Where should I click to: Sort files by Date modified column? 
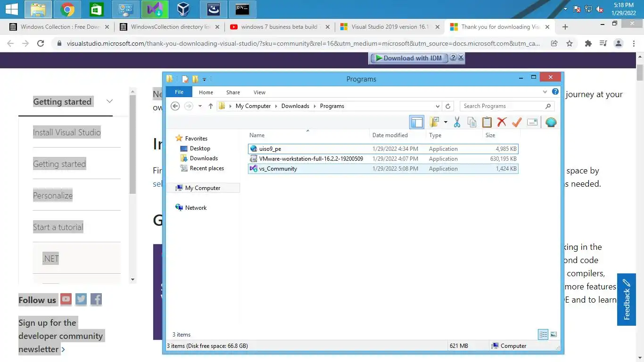click(397, 135)
